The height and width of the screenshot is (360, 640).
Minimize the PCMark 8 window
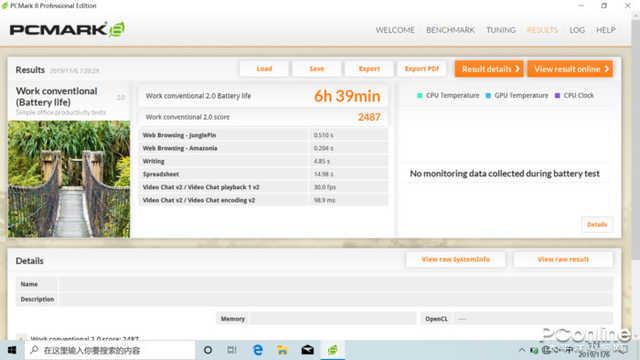581,5
